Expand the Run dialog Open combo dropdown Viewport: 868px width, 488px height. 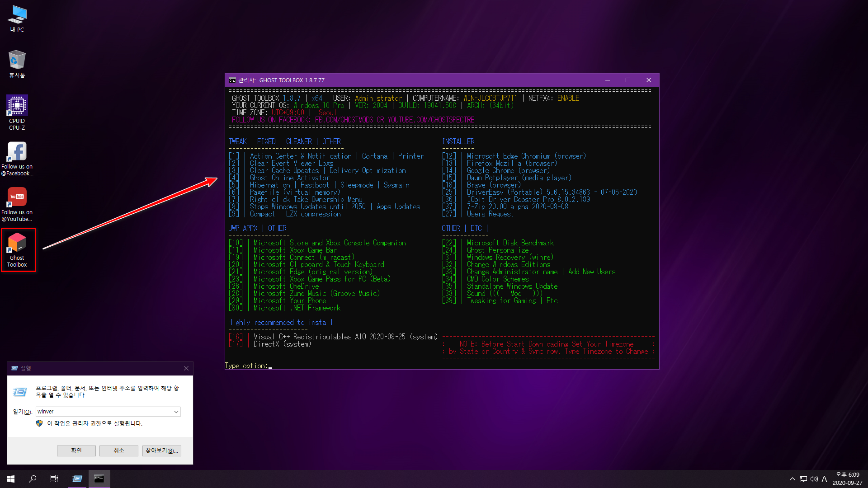pyautogui.click(x=176, y=412)
